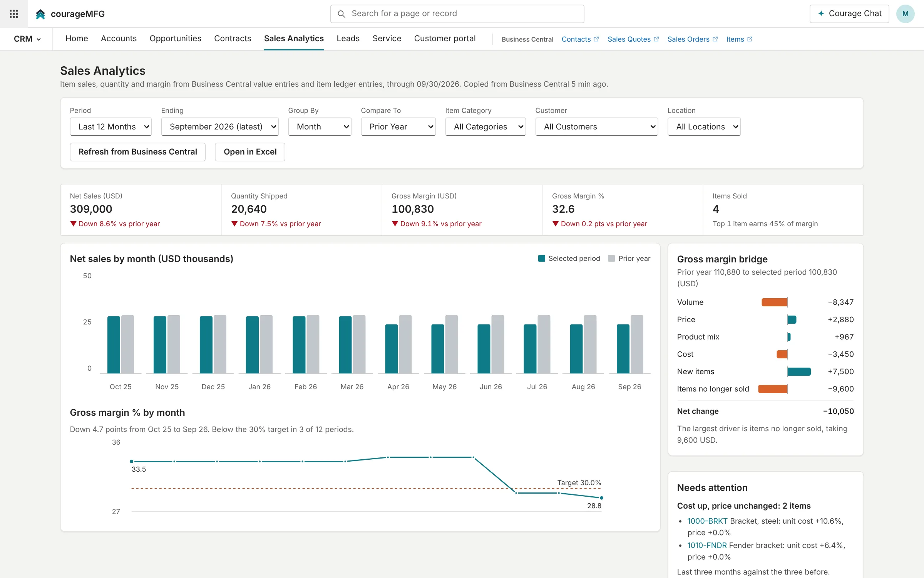Click the courageMFG logo icon
Image resolution: width=924 pixels, height=578 pixels.
[x=40, y=14]
